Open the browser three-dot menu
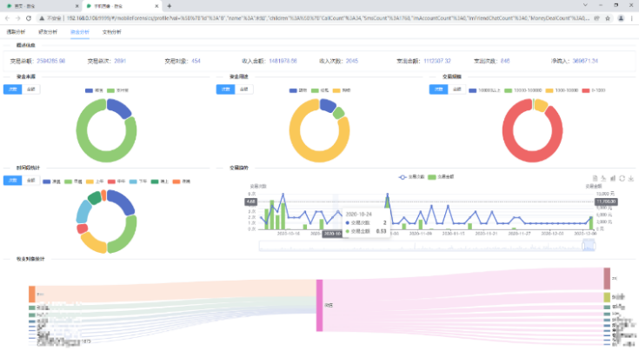This screenshot has width=639, height=364. point(632,18)
